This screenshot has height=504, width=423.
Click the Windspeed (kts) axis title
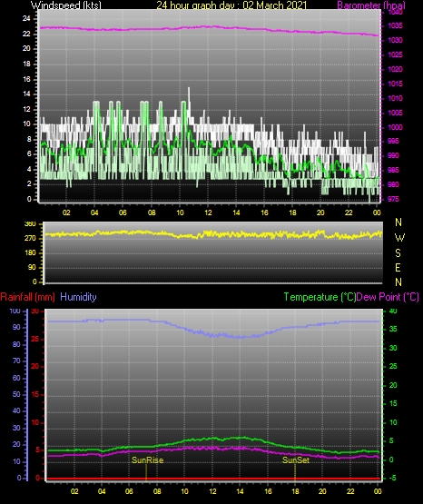(66, 5)
